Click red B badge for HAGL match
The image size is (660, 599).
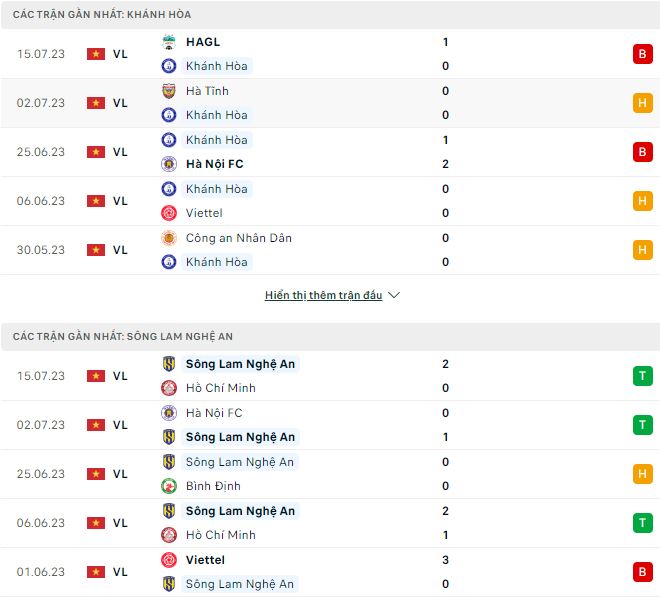(x=642, y=54)
